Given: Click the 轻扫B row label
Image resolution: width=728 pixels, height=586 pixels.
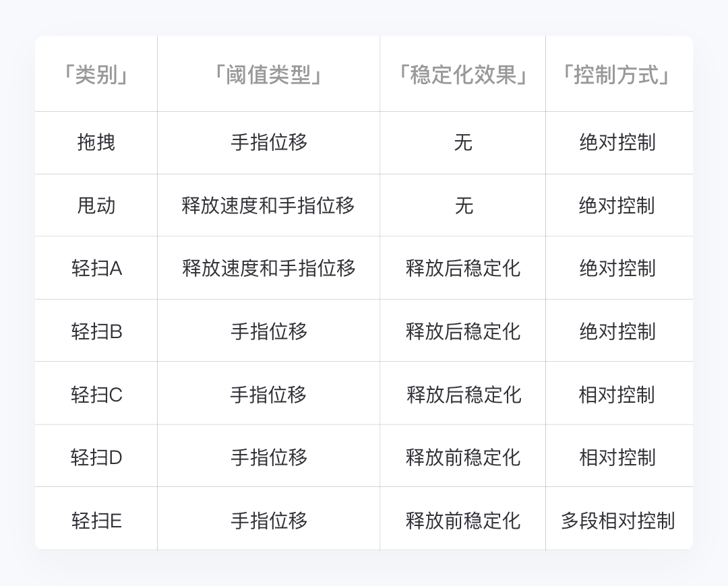Looking at the screenshot, I should pos(96,331).
